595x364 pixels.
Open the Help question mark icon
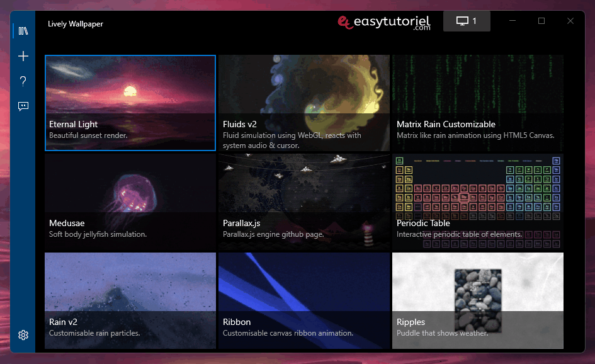point(23,81)
